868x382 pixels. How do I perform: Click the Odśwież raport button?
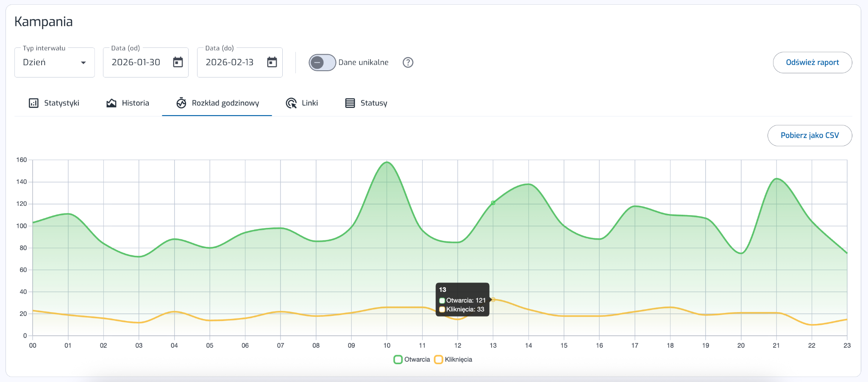pyautogui.click(x=812, y=62)
